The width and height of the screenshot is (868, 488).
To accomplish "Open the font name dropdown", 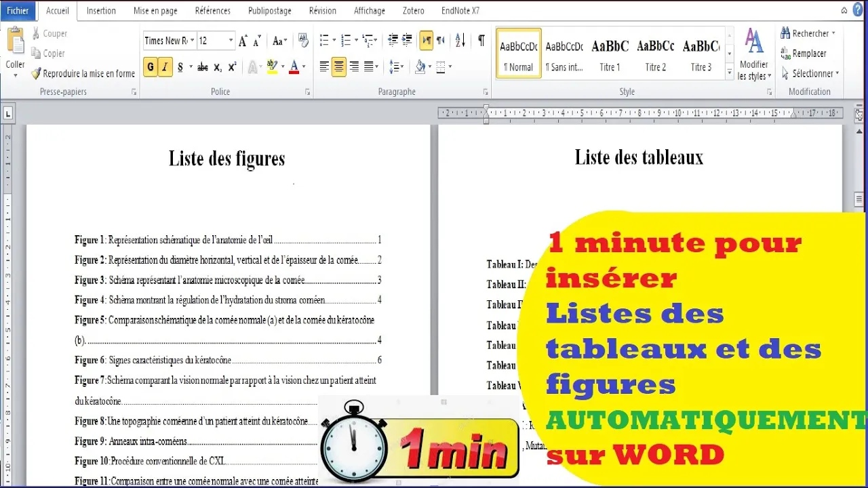I will (193, 41).
